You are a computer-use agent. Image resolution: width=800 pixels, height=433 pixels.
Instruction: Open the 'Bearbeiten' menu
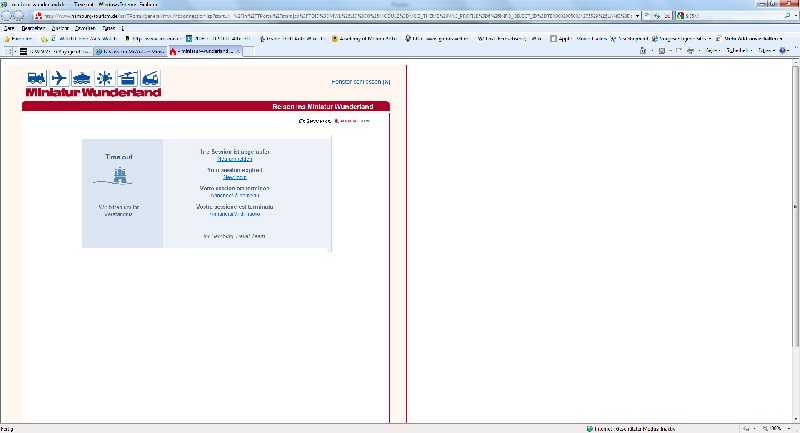click(33, 28)
